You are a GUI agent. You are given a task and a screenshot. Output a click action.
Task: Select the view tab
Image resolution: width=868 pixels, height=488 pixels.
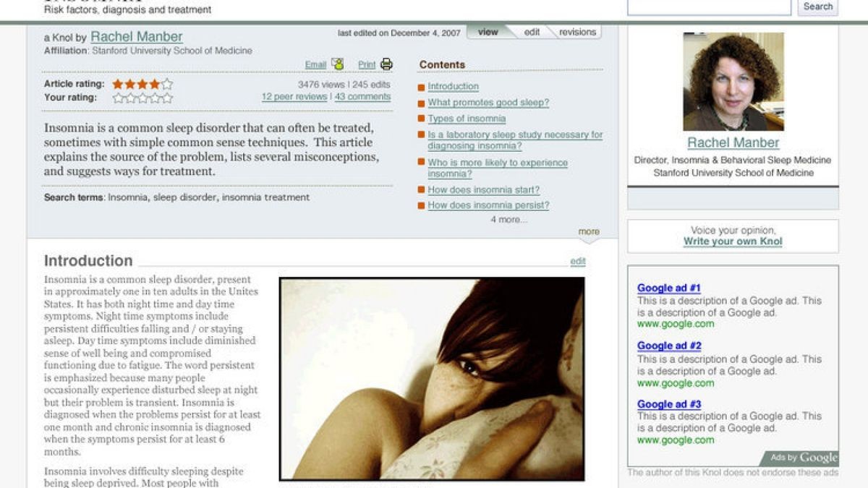click(x=488, y=32)
